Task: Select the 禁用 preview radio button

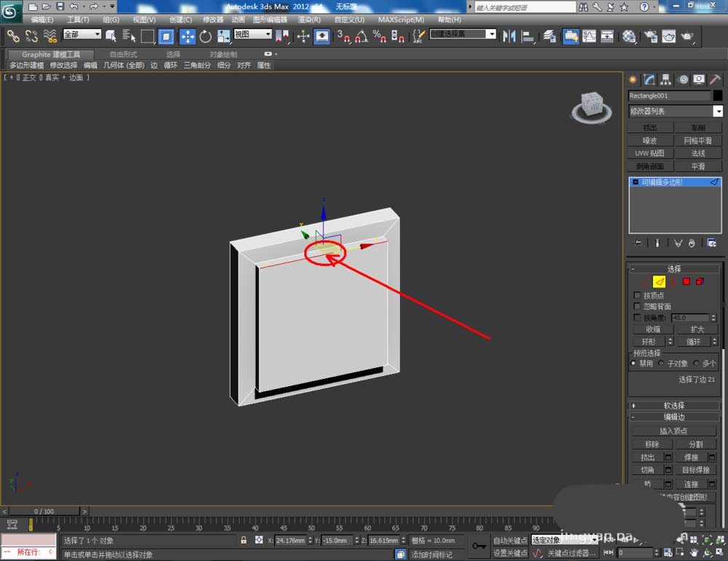Action: tap(633, 363)
